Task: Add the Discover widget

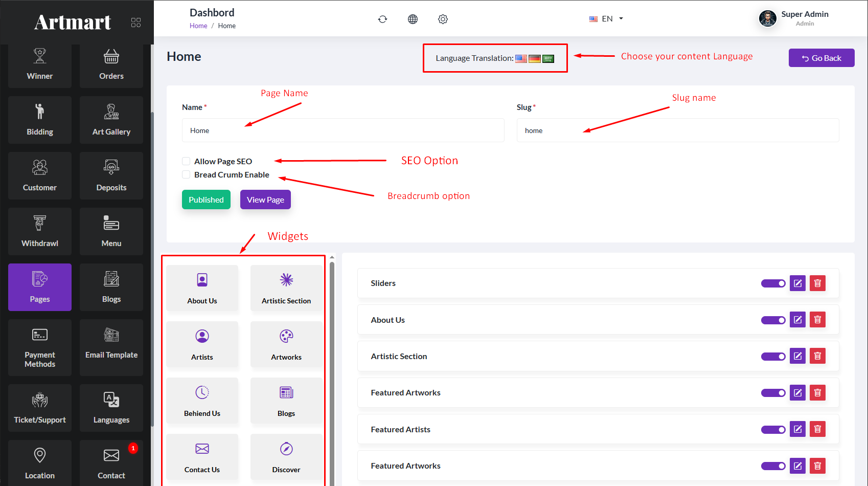Action: click(x=286, y=456)
